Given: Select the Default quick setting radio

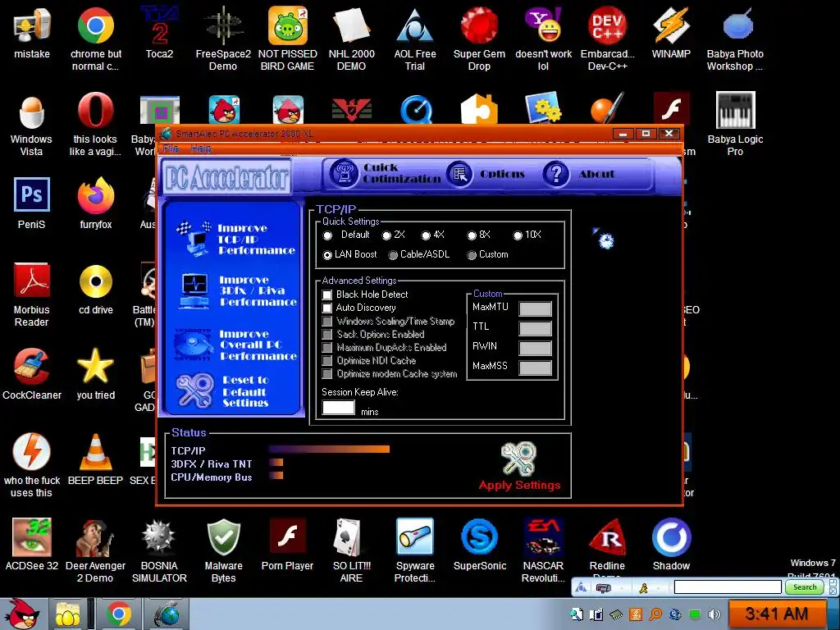Looking at the screenshot, I should point(327,235).
